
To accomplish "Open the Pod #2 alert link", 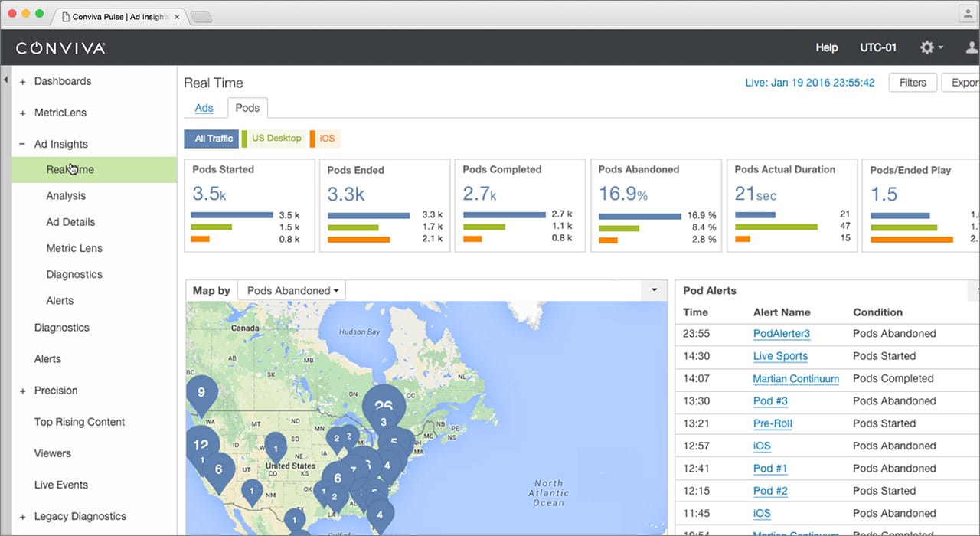I will (770, 491).
